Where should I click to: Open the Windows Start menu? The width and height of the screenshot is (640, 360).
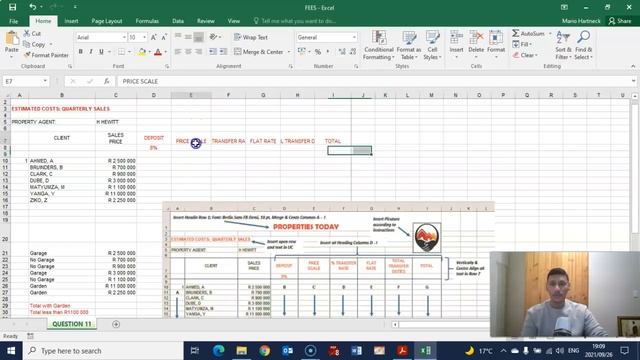[x=11, y=351]
